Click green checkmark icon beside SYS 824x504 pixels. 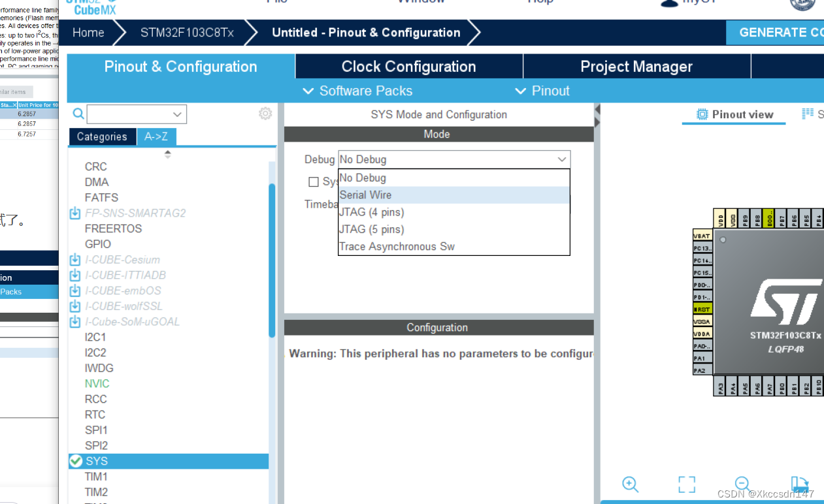76,461
